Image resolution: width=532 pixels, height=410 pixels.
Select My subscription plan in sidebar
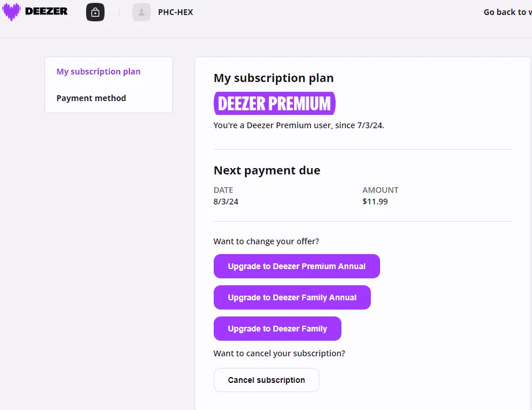[x=98, y=72]
